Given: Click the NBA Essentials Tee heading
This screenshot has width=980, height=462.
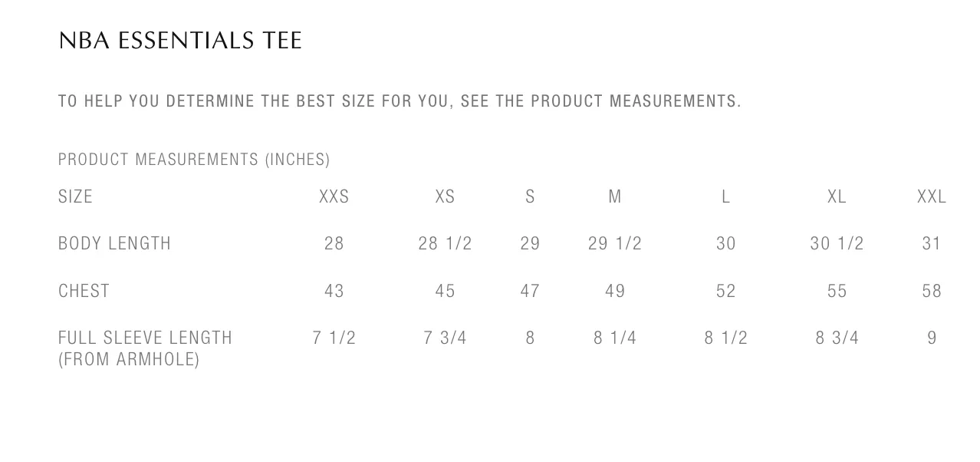Looking at the screenshot, I should (180, 41).
